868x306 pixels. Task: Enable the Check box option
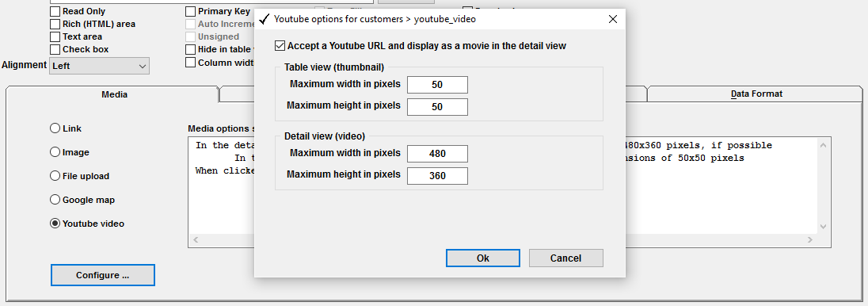(x=55, y=50)
